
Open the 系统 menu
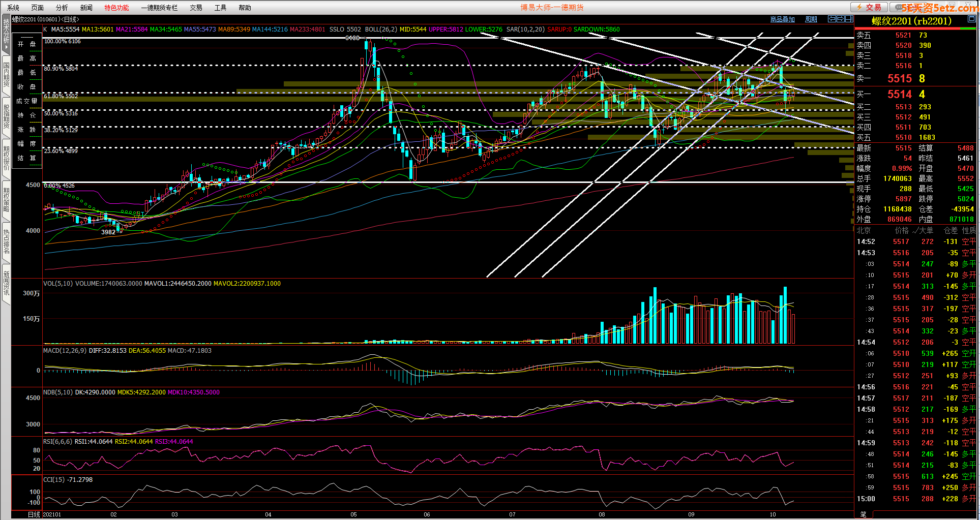[x=13, y=8]
